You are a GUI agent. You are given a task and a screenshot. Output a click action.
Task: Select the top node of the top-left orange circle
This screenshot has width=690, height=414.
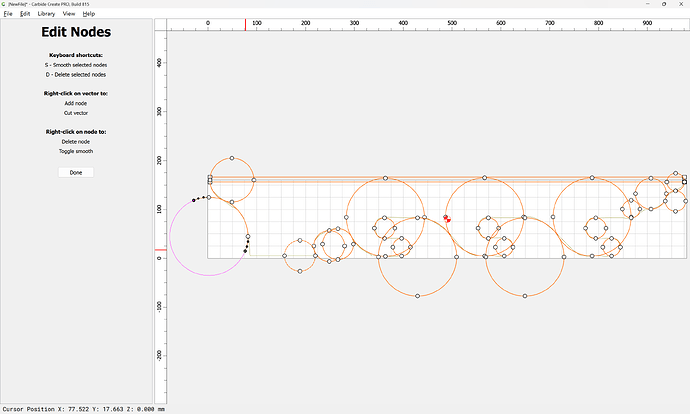(x=232, y=158)
